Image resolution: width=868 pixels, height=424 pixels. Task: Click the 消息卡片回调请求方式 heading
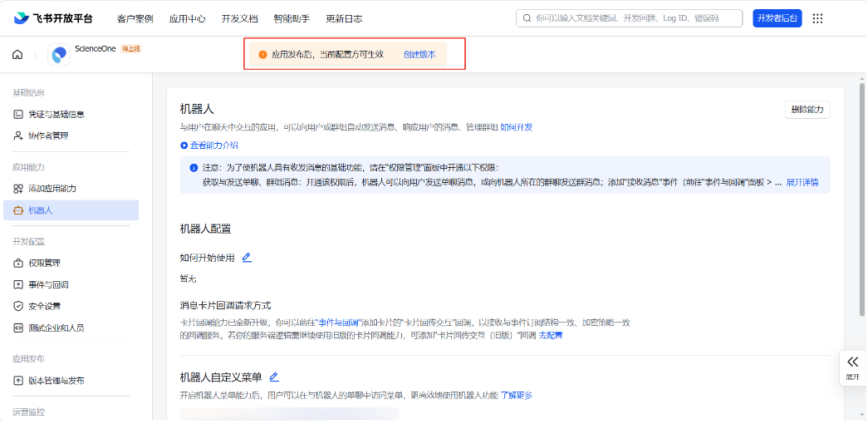225,305
